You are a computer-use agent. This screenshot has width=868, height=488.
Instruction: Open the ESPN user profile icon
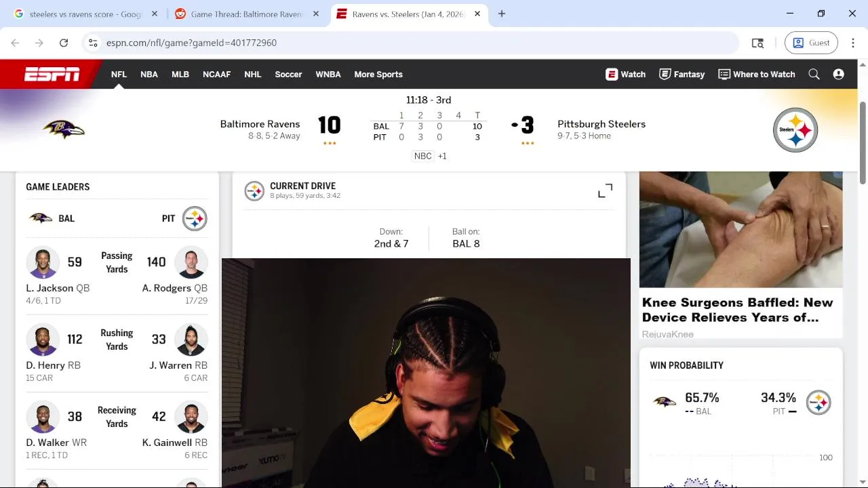[x=839, y=75]
